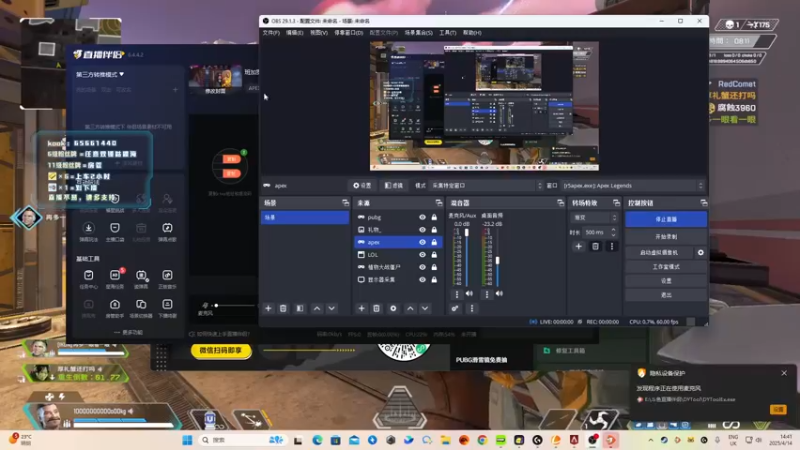Toggle visibility of second source in list

pos(422,230)
